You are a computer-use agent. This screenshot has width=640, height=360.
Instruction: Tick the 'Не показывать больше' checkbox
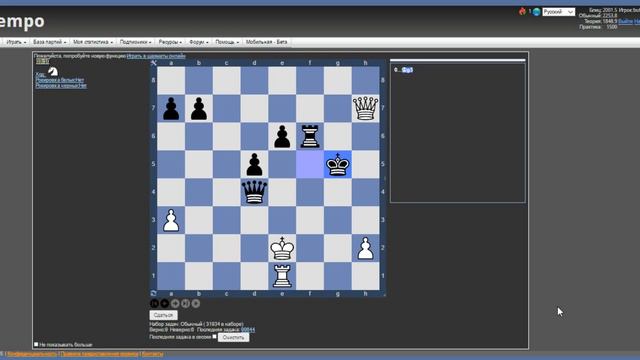click(36, 344)
